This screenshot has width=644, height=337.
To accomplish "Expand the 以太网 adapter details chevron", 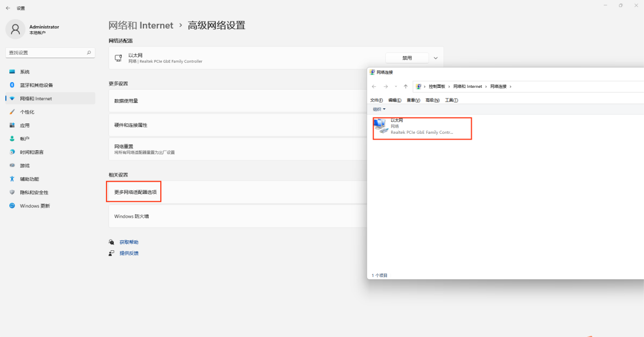I will pos(435,58).
